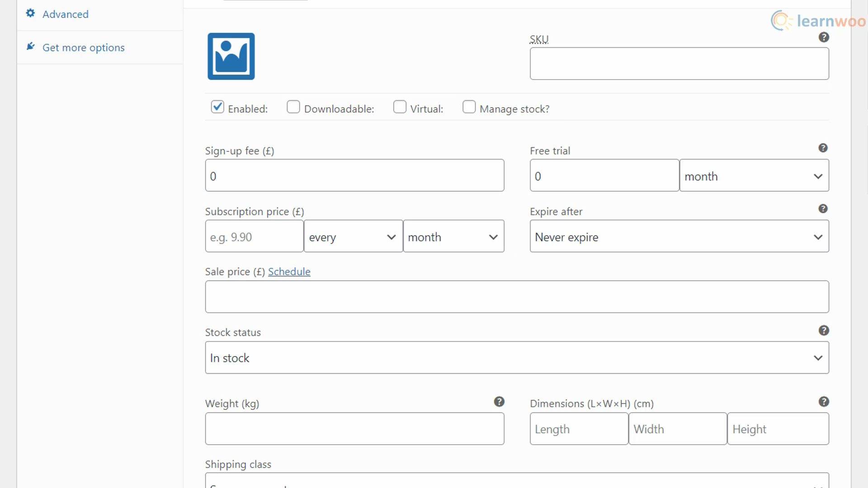Enable the Virtual product checkbox
Viewport: 868px width, 488px height.
(400, 107)
